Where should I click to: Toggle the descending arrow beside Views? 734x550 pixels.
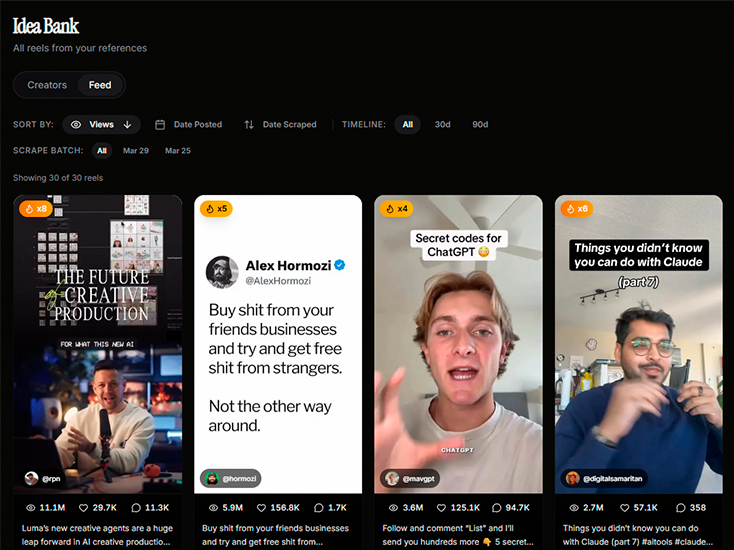click(127, 125)
